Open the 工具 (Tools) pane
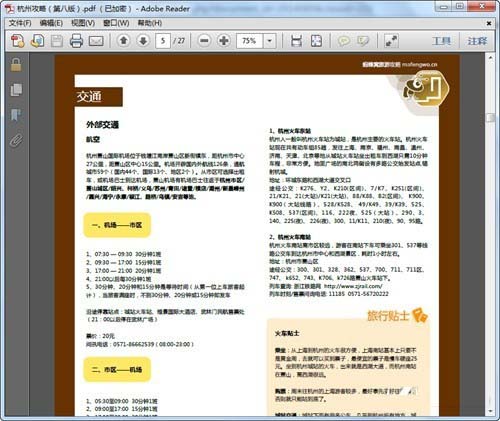The image size is (500, 421). point(441,41)
